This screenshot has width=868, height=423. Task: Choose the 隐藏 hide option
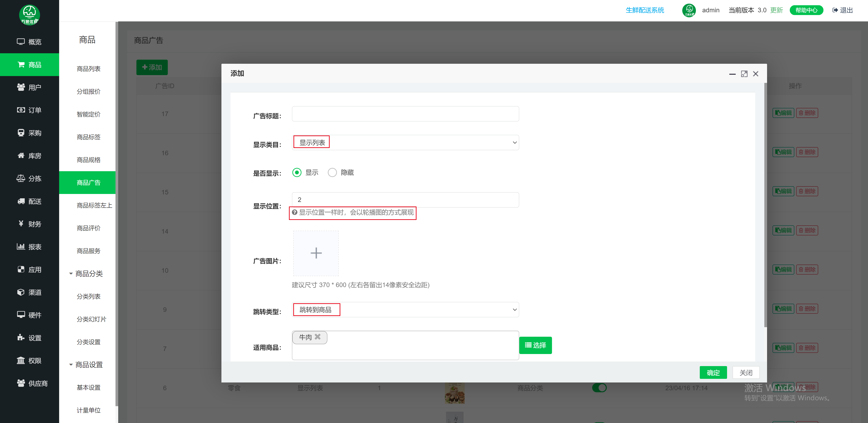pyautogui.click(x=333, y=172)
